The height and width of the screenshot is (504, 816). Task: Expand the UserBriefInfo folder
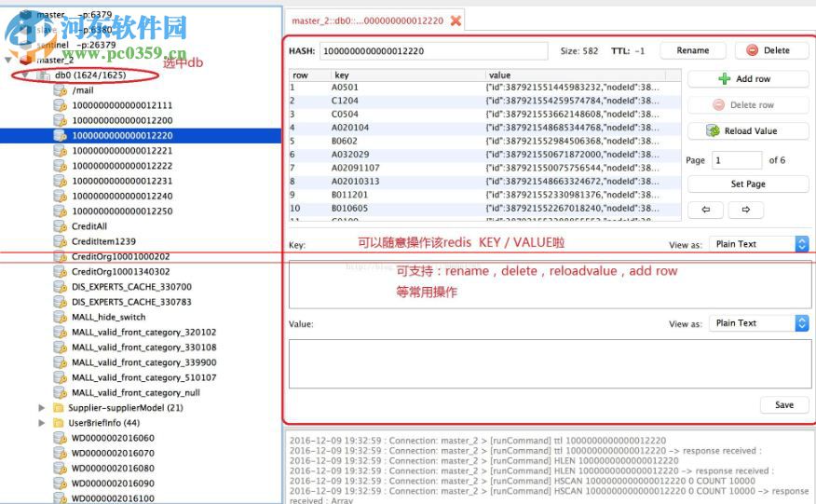coord(42,423)
